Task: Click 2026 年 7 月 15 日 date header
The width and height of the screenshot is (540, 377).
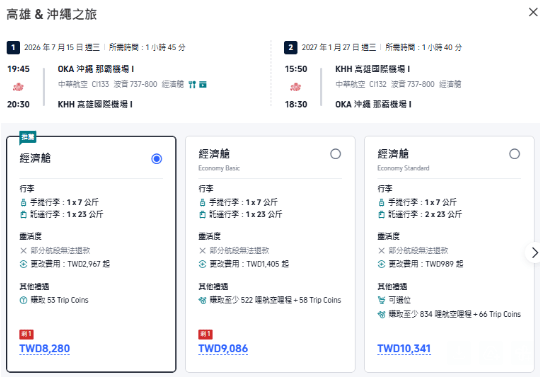Action: (x=62, y=48)
